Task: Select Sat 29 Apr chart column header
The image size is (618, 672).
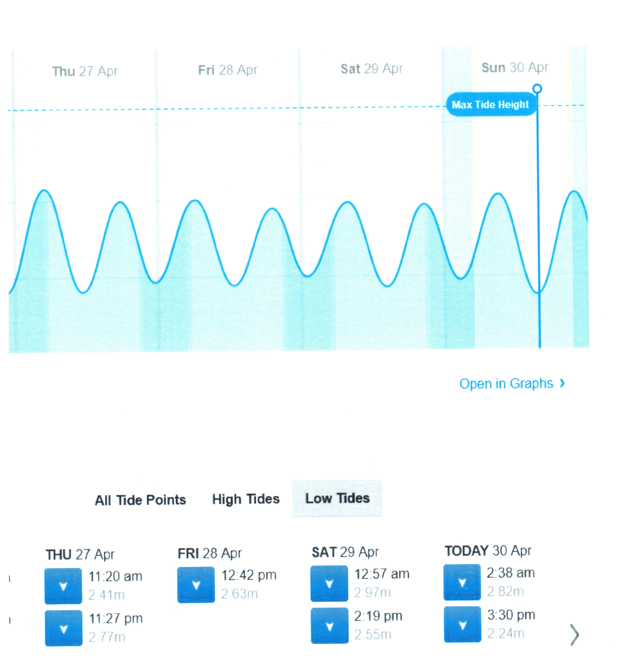Action: pos(372,69)
